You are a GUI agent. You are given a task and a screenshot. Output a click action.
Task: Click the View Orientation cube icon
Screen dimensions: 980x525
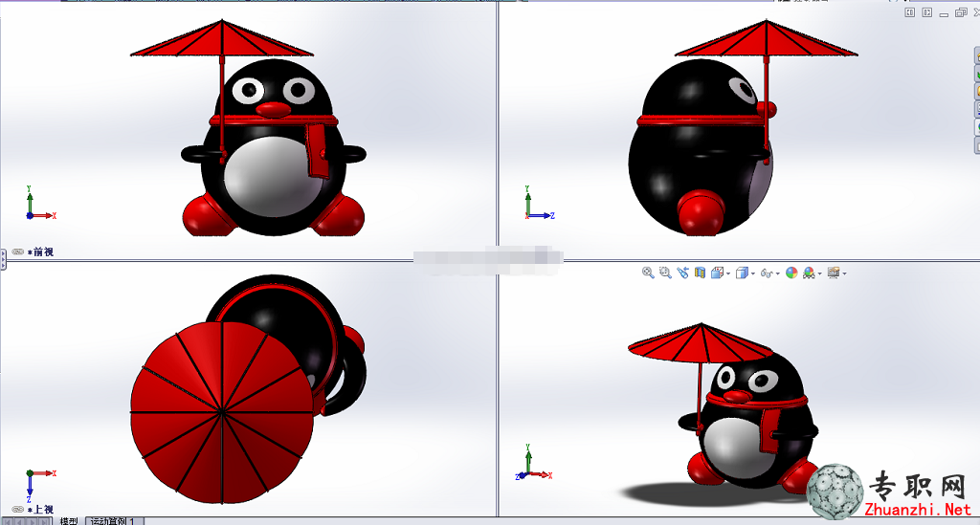tap(718, 273)
